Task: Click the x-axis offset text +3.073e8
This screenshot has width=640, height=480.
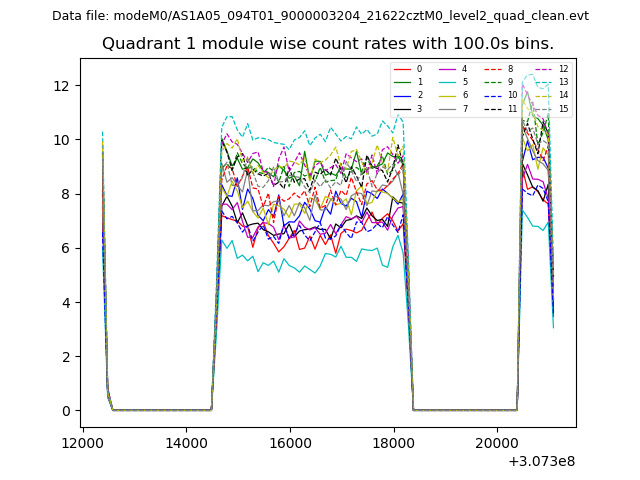Action: [x=541, y=461]
